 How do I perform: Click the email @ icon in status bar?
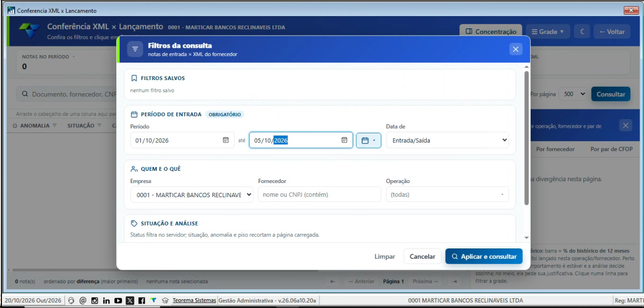(x=83, y=301)
